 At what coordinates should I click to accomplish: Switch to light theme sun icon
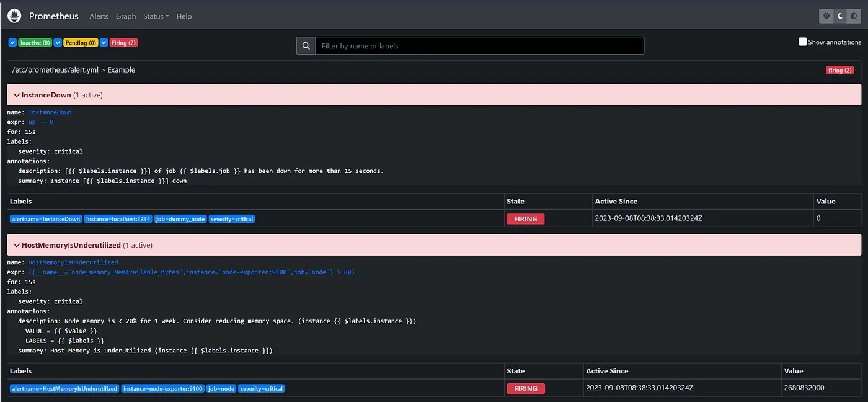(x=826, y=16)
